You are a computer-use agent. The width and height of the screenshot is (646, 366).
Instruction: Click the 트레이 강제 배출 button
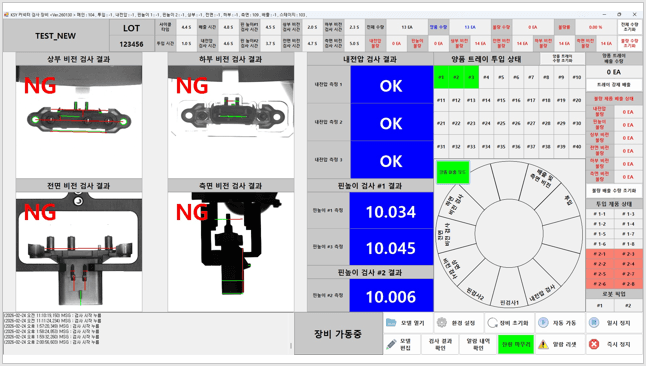click(x=614, y=84)
